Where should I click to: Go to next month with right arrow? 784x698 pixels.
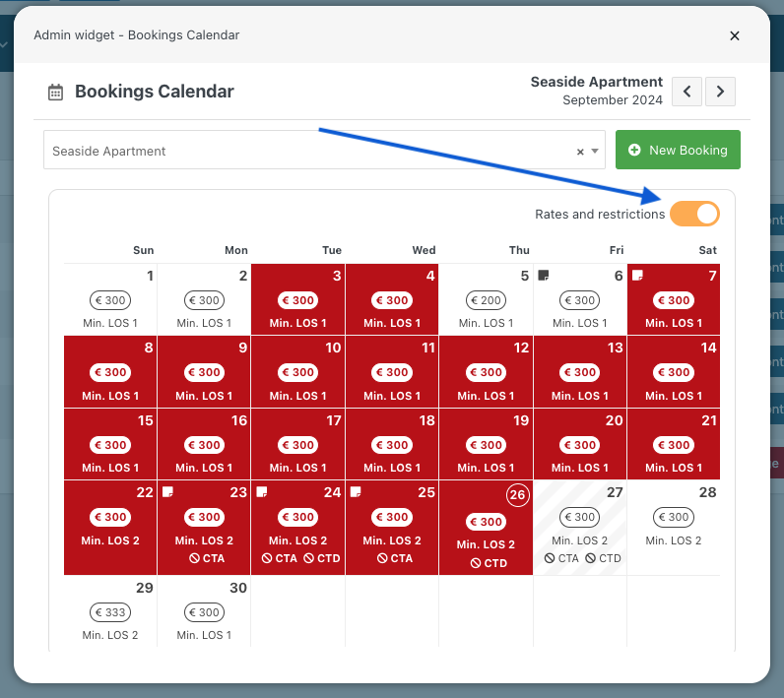point(720,92)
